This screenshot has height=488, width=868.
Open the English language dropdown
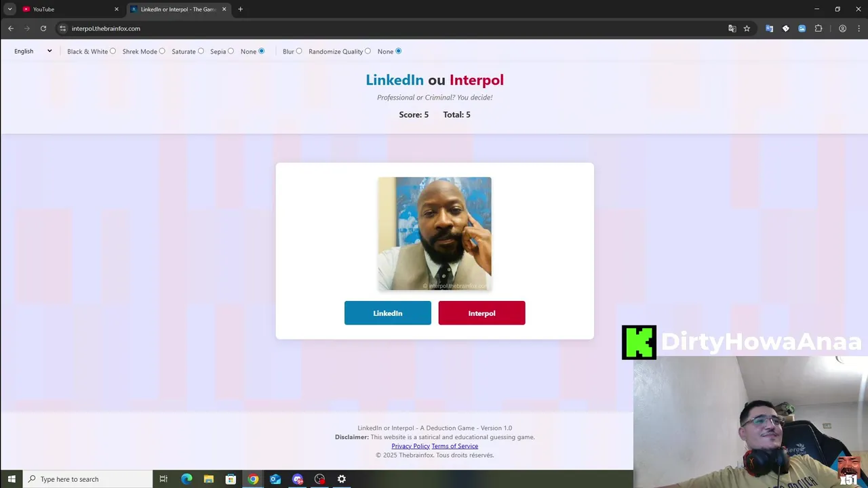[33, 52]
